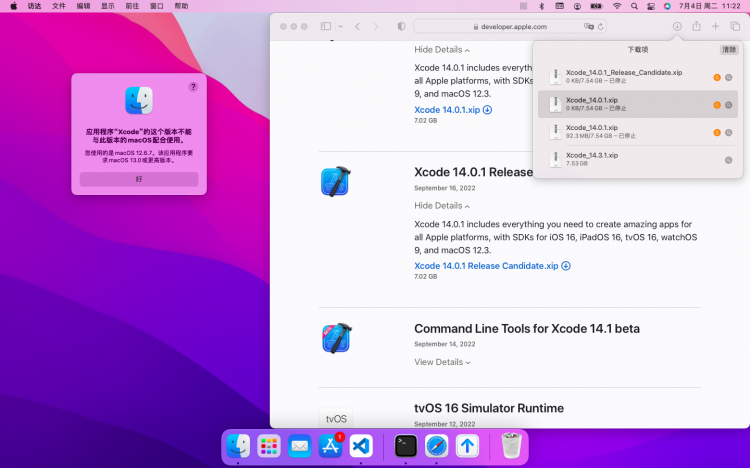Open Visual Studio Code from the Dock
The height and width of the screenshot is (468, 750).
pos(361,446)
